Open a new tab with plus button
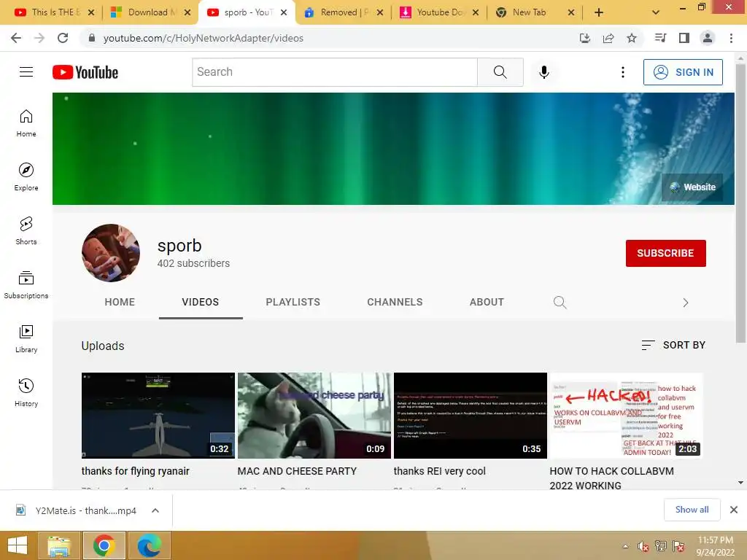Screen dimensions: 747x560 pyautogui.click(x=599, y=12)
